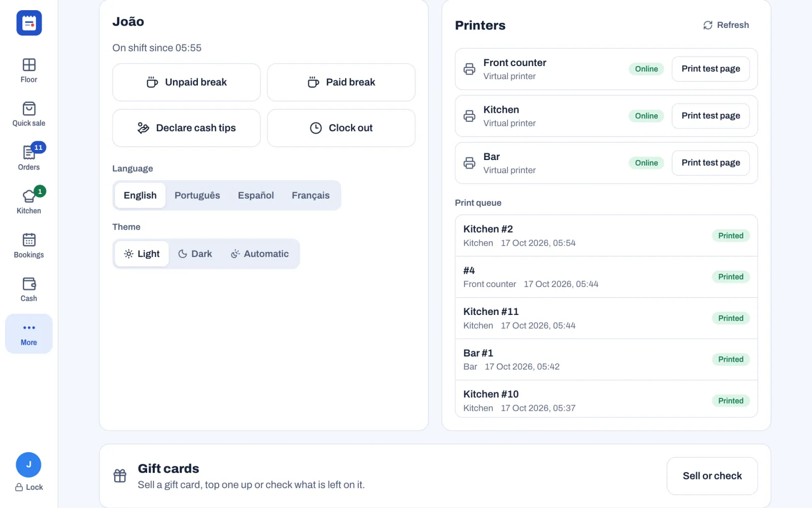Open the Floor view from sidebar
The image size is (812, 508).
(29, 71)
